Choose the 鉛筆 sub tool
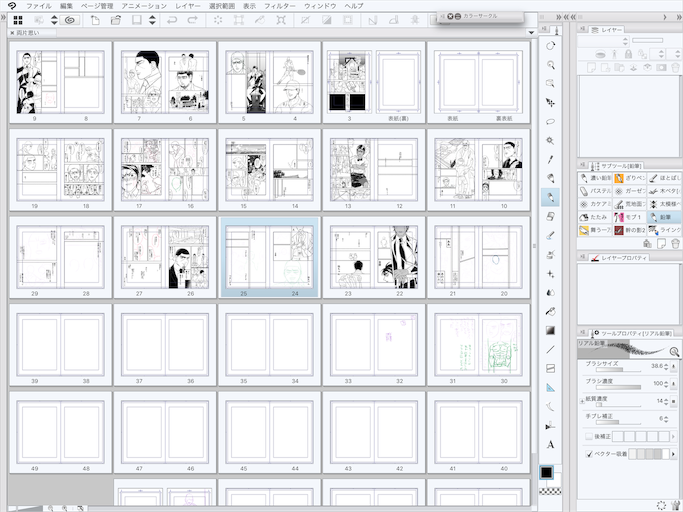This screenshot has height=512, width=683. pyautogui.click(x=664, y=217)
